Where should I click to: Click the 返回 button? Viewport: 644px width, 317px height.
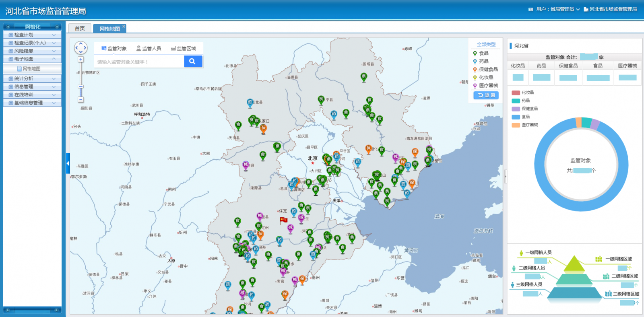tap(486, 95)
